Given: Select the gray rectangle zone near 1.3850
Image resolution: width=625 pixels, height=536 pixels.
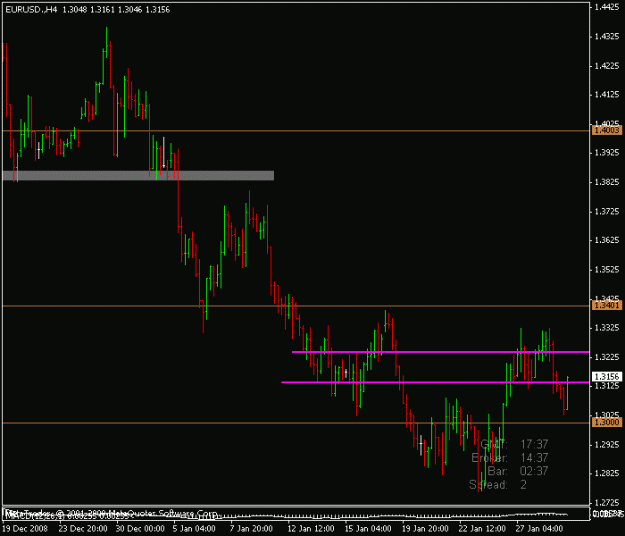Looking at the screenshot, I should pos(138,176).
